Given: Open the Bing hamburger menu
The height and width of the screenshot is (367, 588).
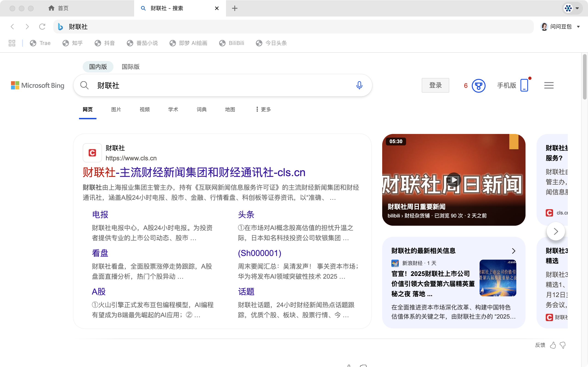Looking at the screenshot, I should 549,85.
